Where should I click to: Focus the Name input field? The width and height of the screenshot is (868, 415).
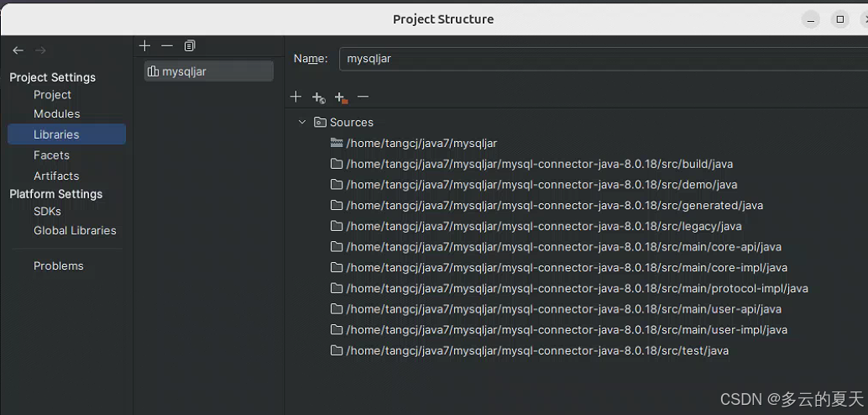[604, 58]
